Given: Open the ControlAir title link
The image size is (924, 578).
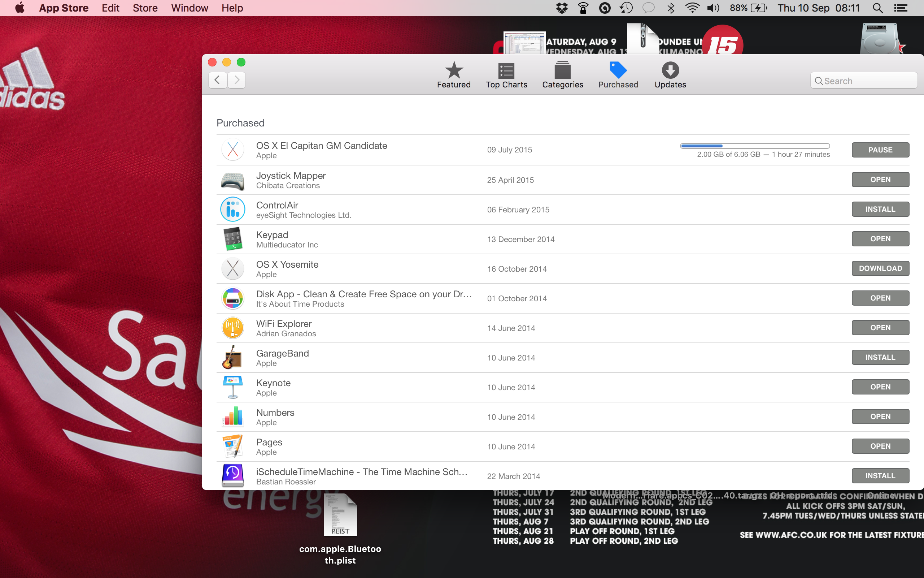Looking at the screenshot, I should (x=277, y=205).
